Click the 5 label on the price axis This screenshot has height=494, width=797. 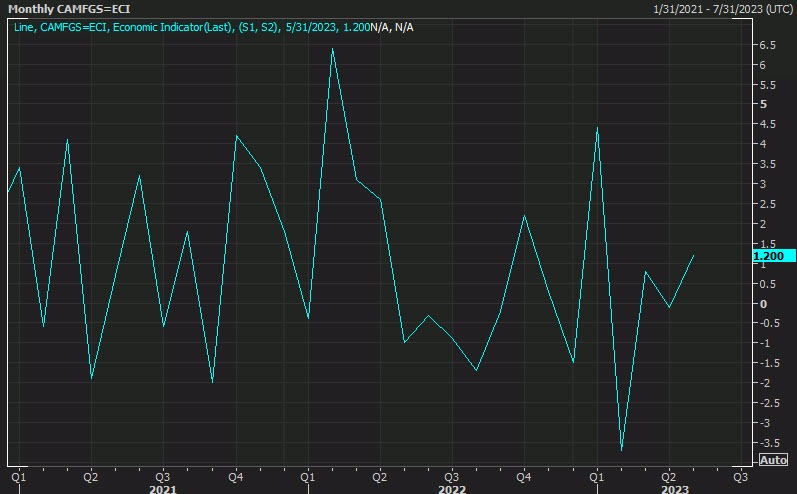763,104
